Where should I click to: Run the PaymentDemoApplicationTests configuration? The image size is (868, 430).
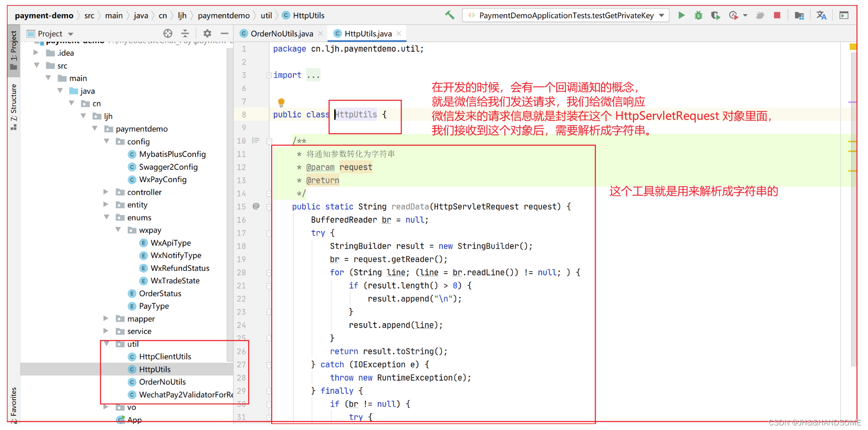pyautogui.click(x=681, y=15)
